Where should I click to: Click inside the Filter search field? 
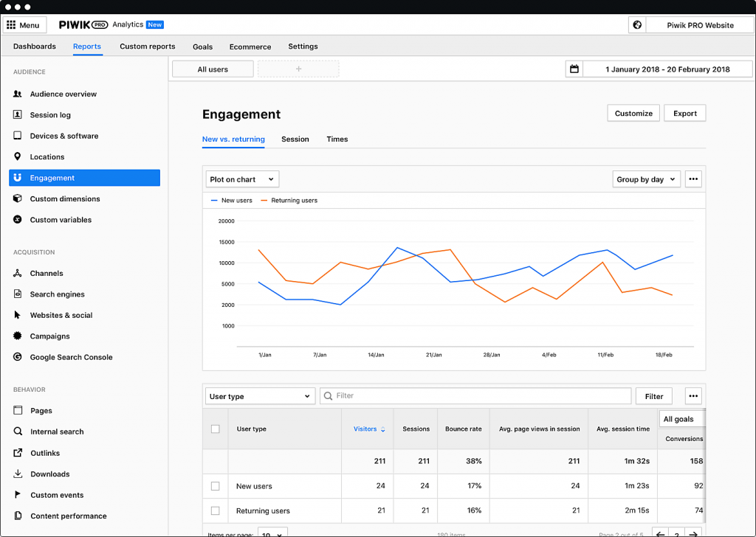pyautogui.click(x=472, y=395)
